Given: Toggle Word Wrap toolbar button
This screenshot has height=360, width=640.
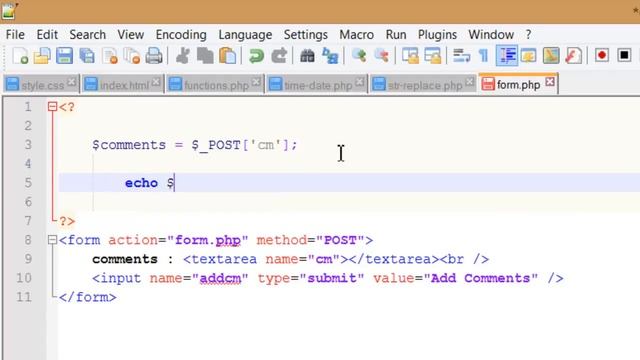Looking at the screenshot, I should [462, 56].
